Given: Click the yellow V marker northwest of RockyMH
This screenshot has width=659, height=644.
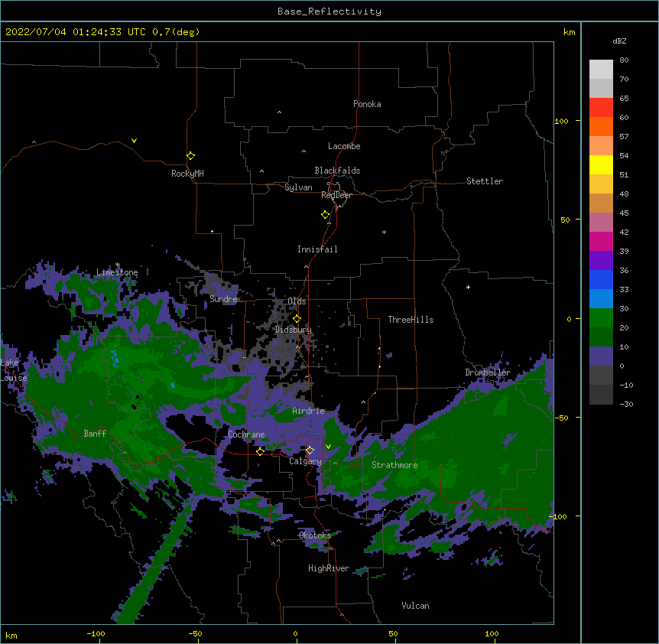Looking at the screenshot, I should click(134, 141).
